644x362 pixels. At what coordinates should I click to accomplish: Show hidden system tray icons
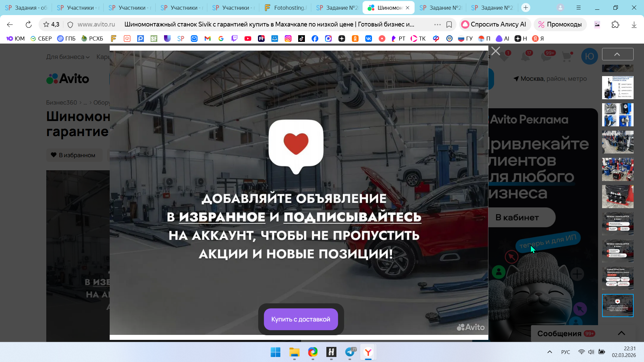click(549, 352)
